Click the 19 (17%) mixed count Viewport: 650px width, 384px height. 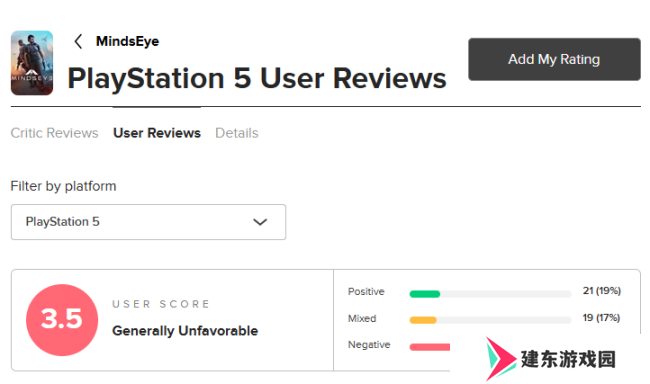click(x=601, y=318)
